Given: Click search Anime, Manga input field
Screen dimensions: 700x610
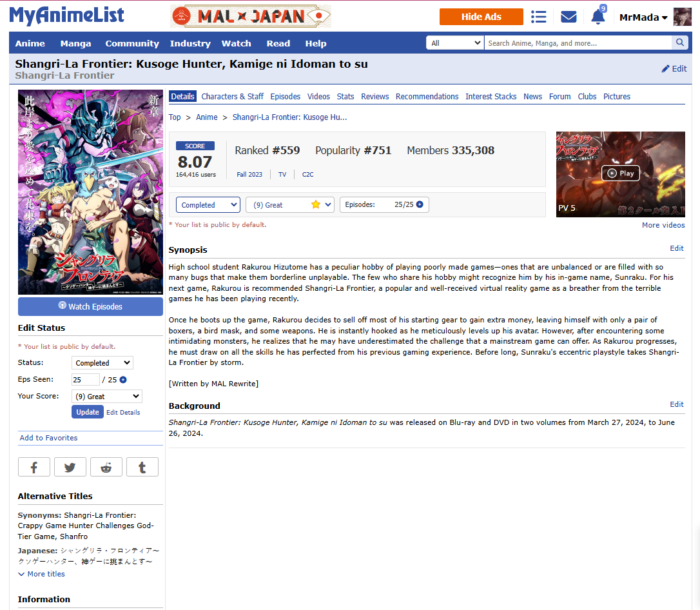Looking at the screenshot, I should 578,43.
